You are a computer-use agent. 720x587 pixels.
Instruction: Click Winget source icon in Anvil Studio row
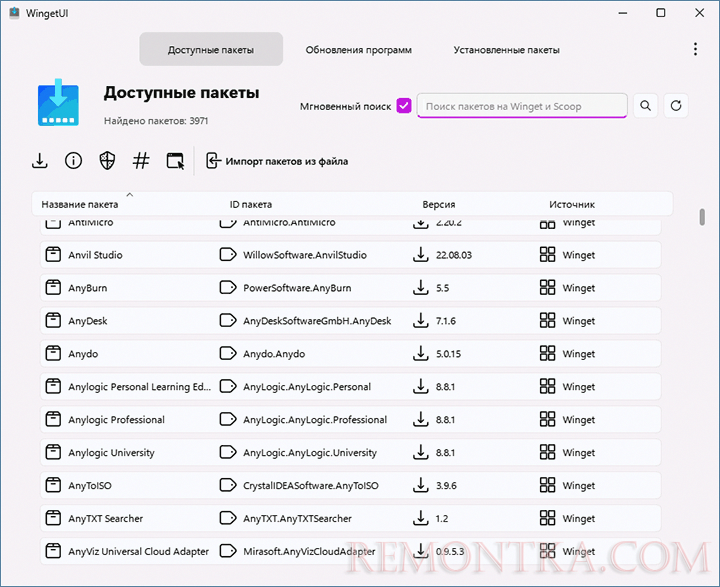[x=547, y=254]
